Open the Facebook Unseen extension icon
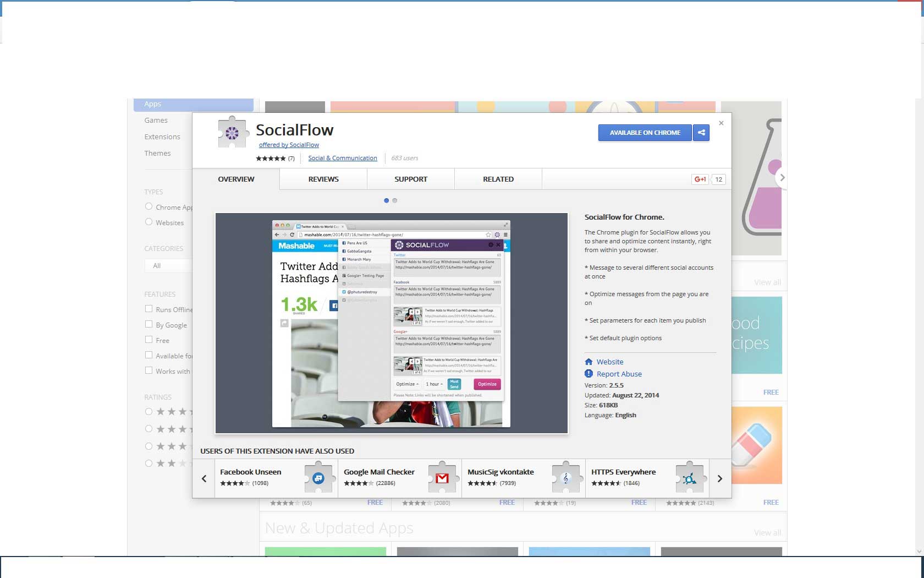 [x=319, y=478]
